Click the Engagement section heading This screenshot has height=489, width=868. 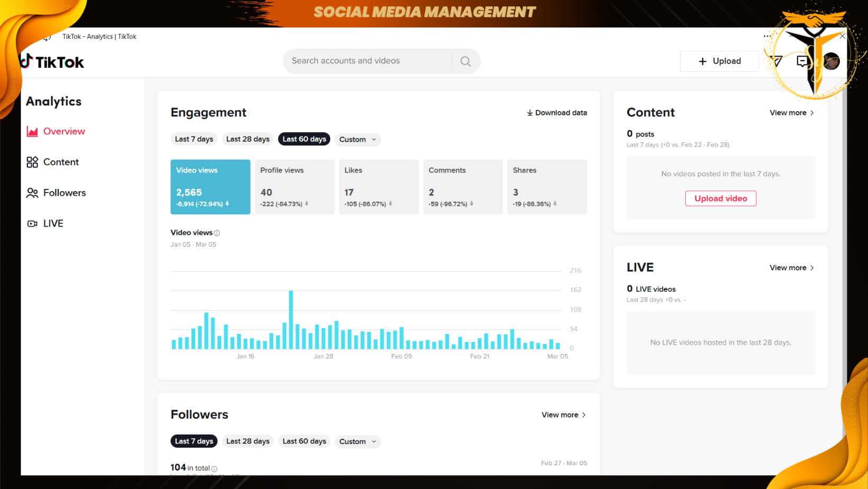(x=209, y=113)
